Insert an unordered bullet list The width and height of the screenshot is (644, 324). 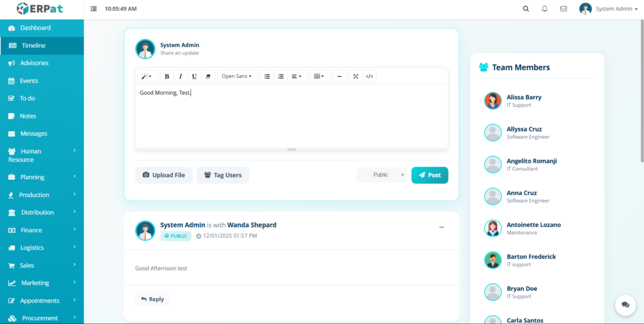coord(267,76)
